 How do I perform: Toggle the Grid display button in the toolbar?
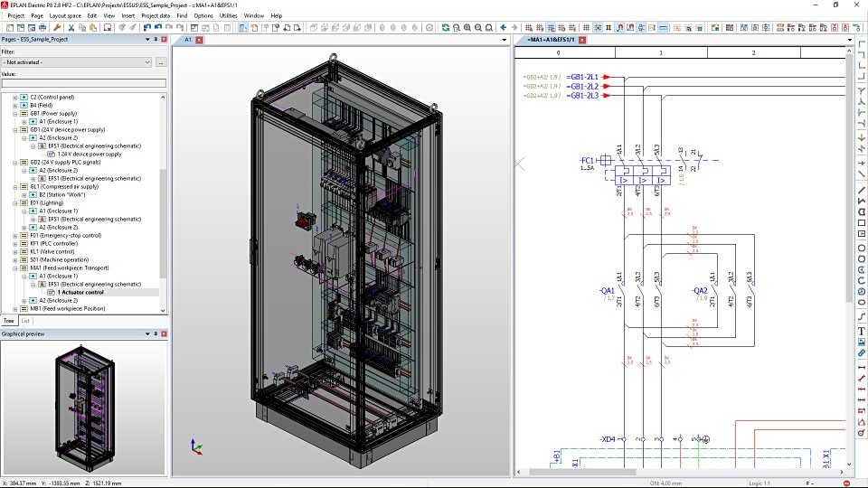[x=586, y=27]
